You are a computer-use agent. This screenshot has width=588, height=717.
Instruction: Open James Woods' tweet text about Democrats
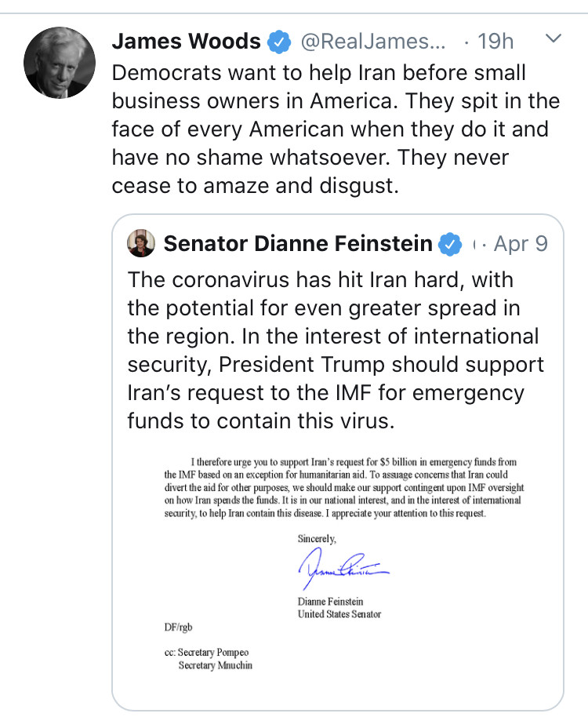(x=336, y=129)
